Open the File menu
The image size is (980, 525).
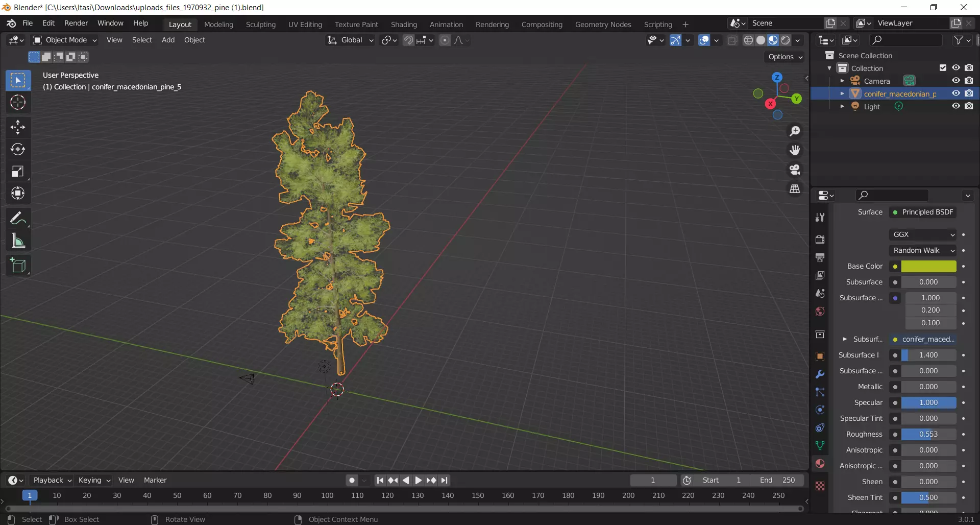[28, 23]
